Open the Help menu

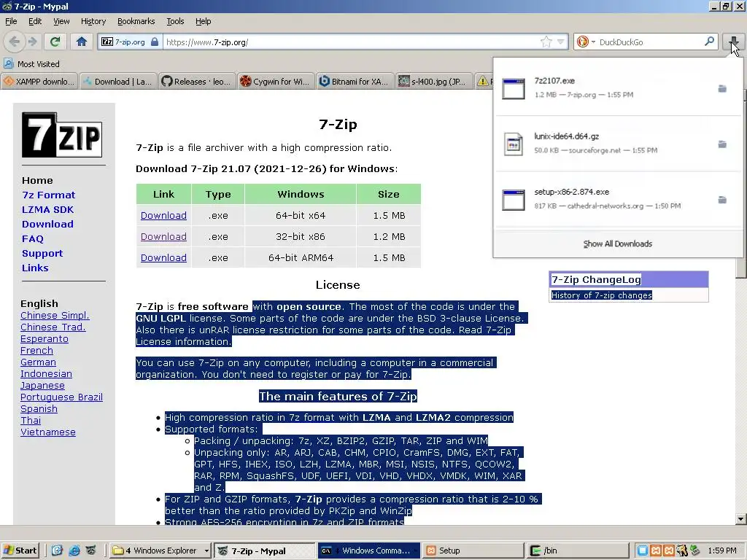204,21
